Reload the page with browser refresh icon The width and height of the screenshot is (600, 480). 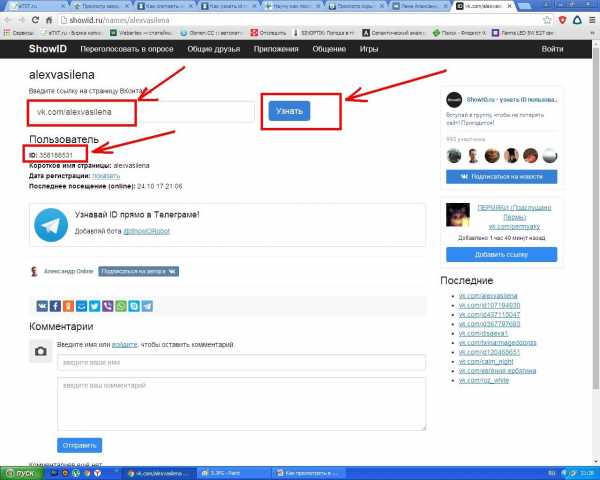(35, 20)
